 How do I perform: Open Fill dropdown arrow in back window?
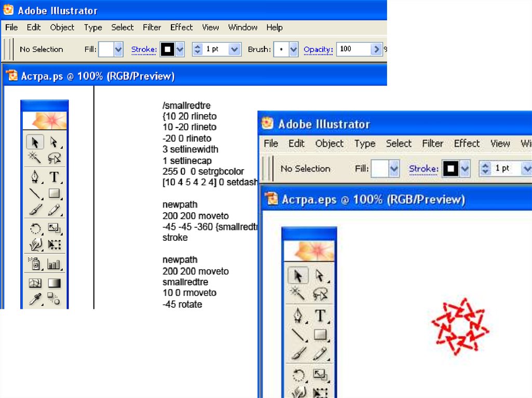click(x=118, y=49)
